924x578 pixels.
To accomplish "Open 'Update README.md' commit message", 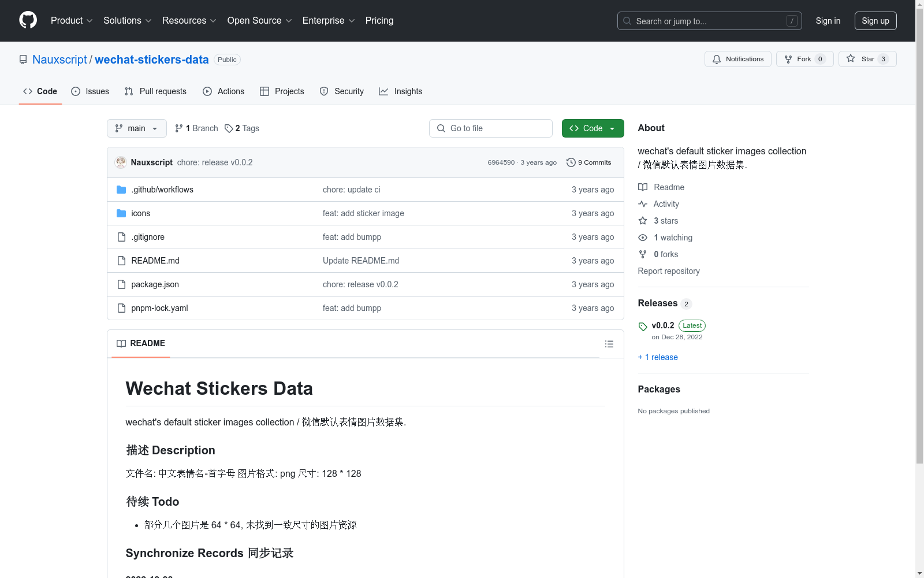I will [361, 261].
